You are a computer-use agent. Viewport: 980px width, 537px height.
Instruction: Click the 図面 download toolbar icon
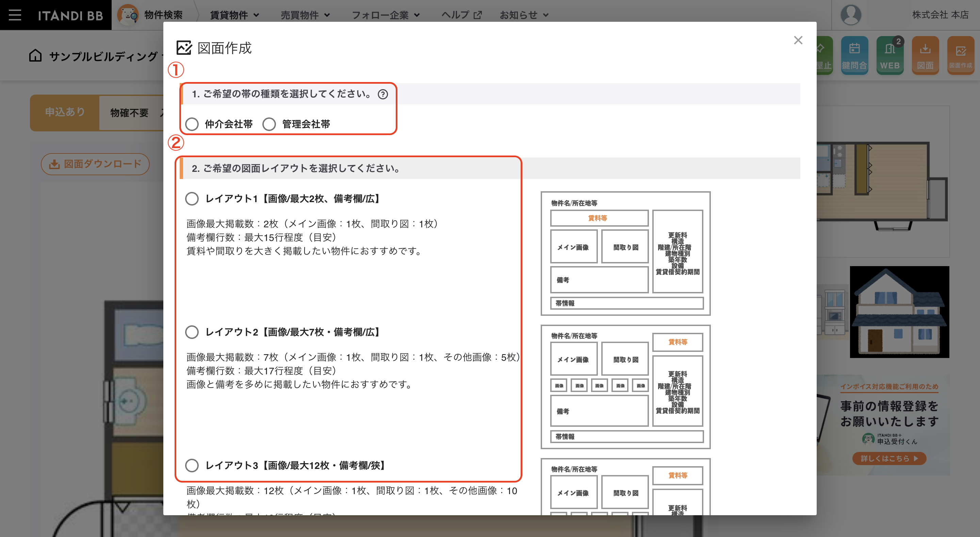pyautogui.click(x=925, y=55)
